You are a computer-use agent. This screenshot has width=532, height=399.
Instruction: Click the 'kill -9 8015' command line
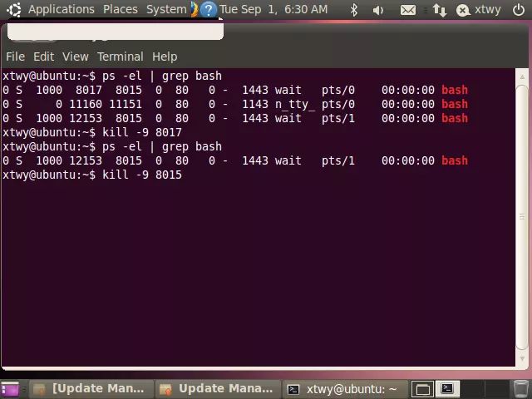click(142, 175)
